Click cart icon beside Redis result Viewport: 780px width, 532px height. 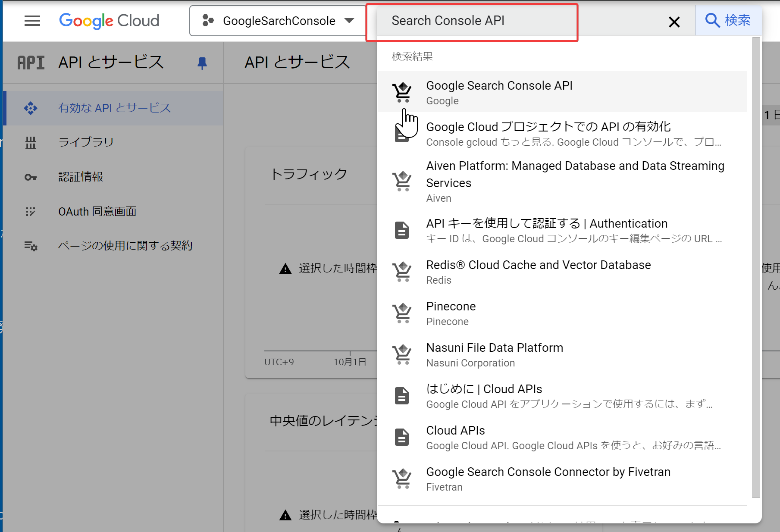[402, 272]
